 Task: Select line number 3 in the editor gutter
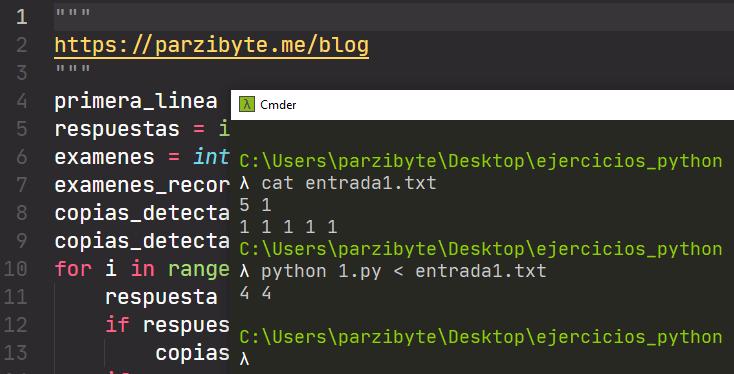pyautogui.click(x=22, y=73)
